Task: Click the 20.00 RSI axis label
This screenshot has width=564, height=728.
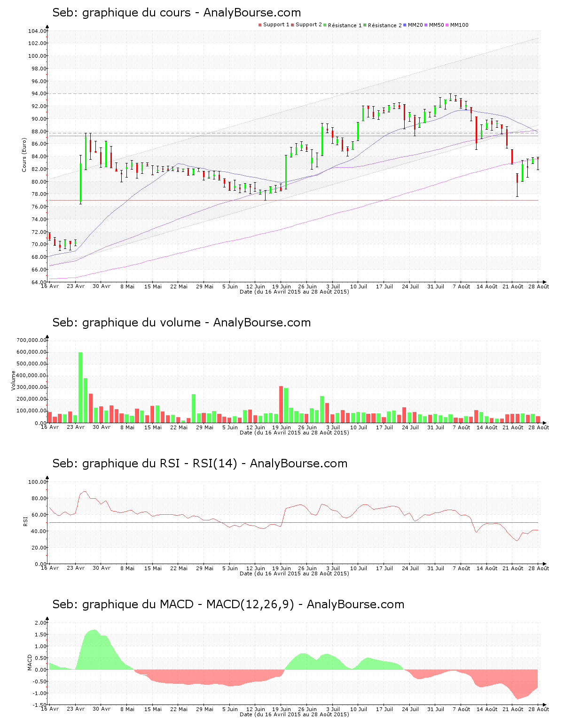Action: click(39, 548)
